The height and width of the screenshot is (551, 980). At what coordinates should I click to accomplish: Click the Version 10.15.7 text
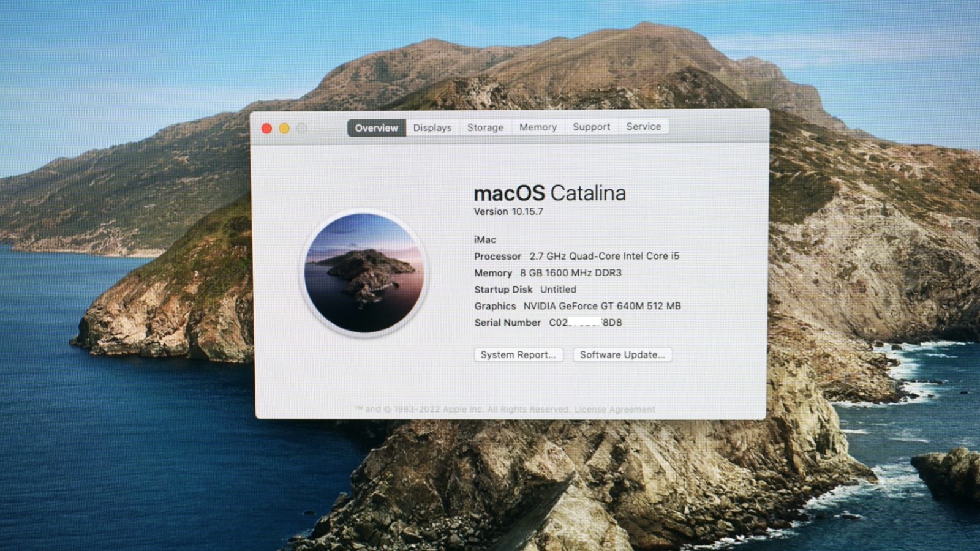click(508, 212)
